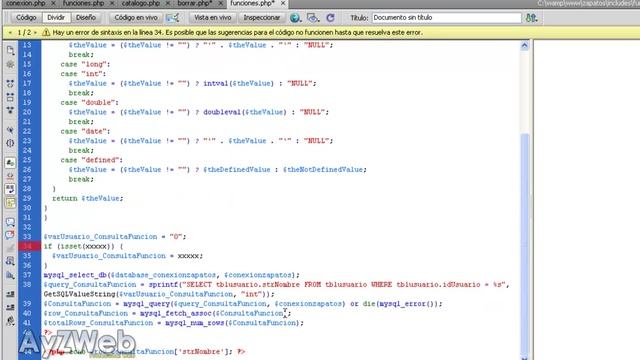Screen dimensions: 640x360
Task: Close the borrar.php* tab
Action: point(221,3)
